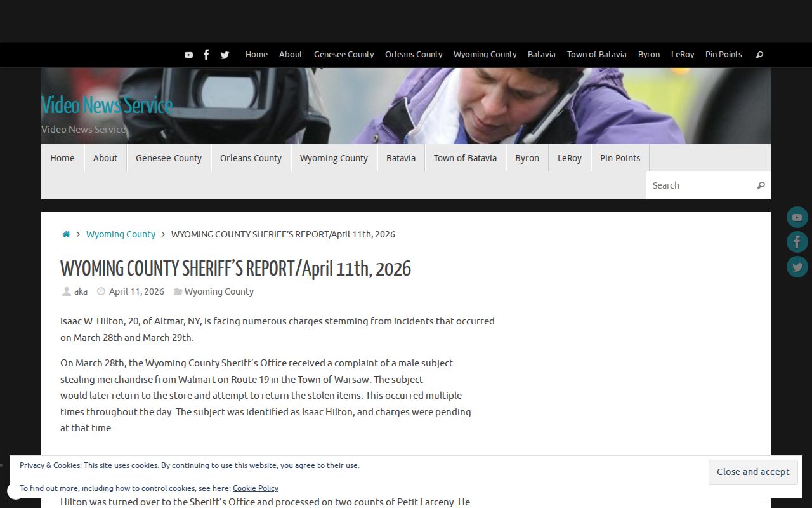Open Byron in the gray navigation menu
This screenshot has height=508, width=812.
[527, 158]
